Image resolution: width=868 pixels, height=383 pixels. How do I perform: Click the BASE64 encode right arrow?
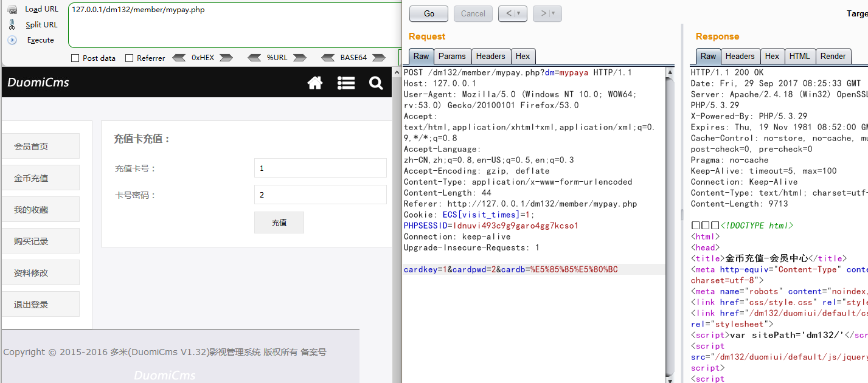[x=378, y=58]
